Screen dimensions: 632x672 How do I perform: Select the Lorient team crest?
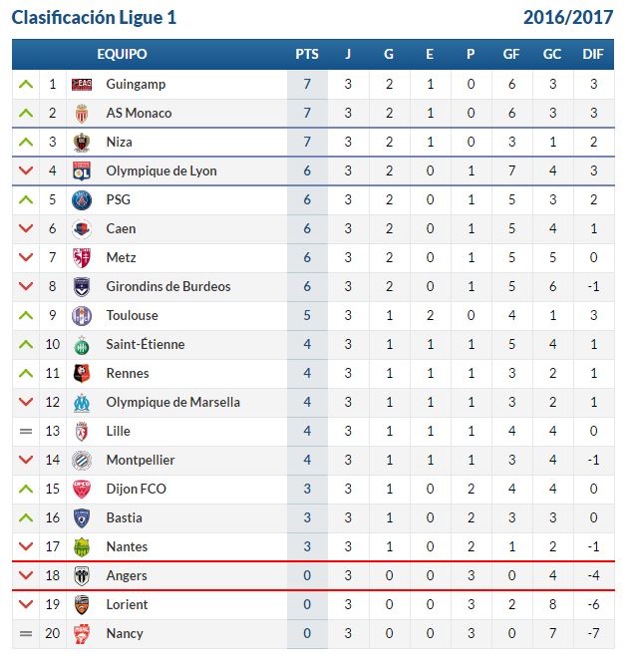82,605
